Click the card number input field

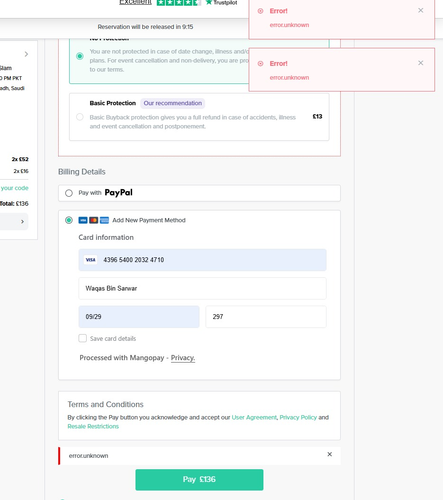coord(202,260)
